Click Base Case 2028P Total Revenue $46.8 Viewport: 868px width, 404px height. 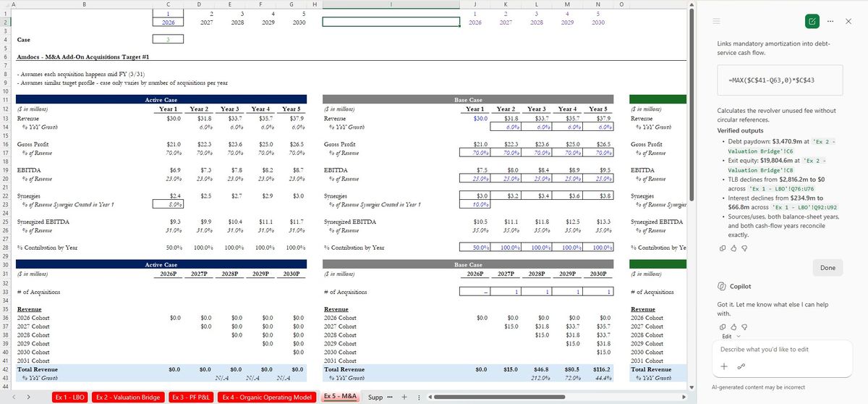pos(537,369)
